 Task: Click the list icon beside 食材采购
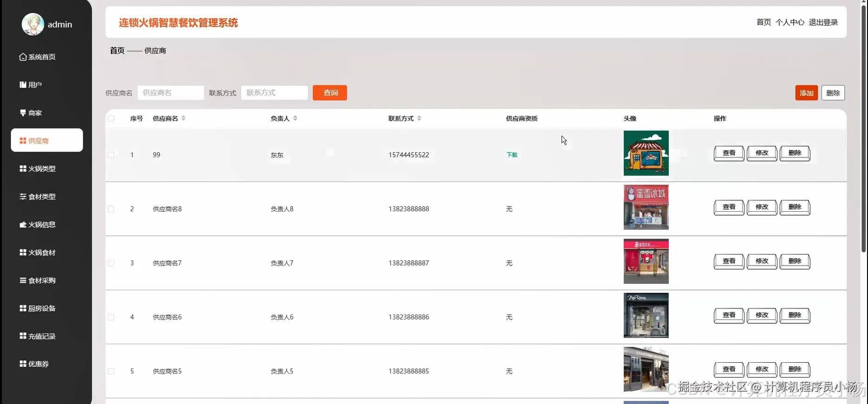click(23, 280)
